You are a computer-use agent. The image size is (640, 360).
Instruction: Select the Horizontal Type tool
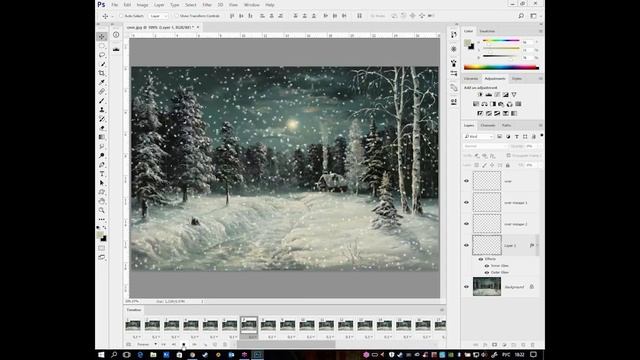[102, 173]
